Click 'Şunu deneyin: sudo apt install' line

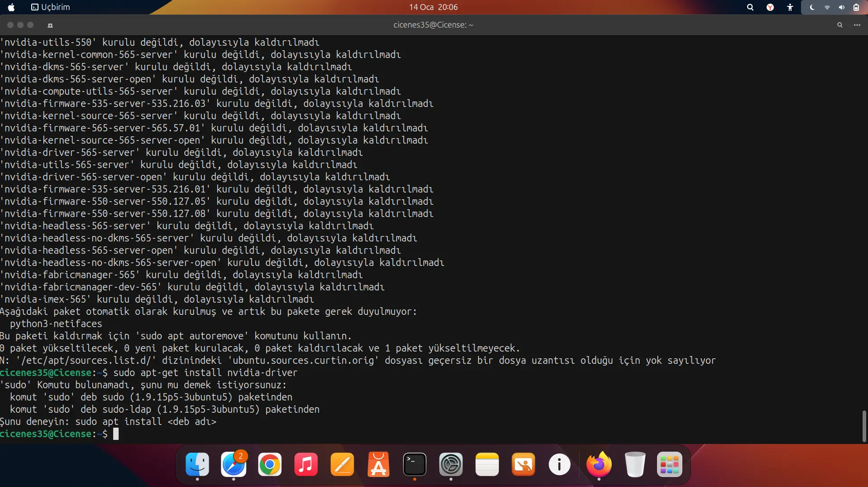point(108,422)
